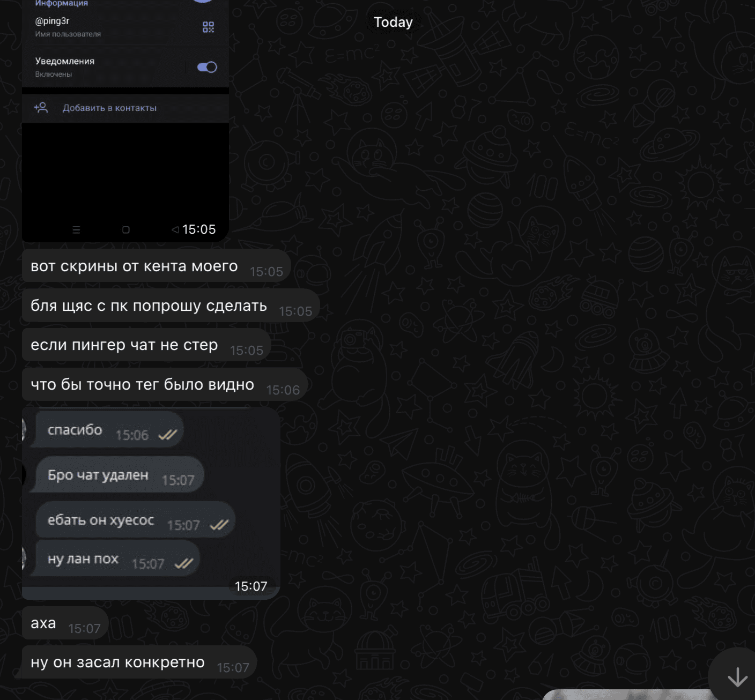Click the phone back navigation triangle icon
Screen dimensions: 755x700
click(x=175, y=229)
